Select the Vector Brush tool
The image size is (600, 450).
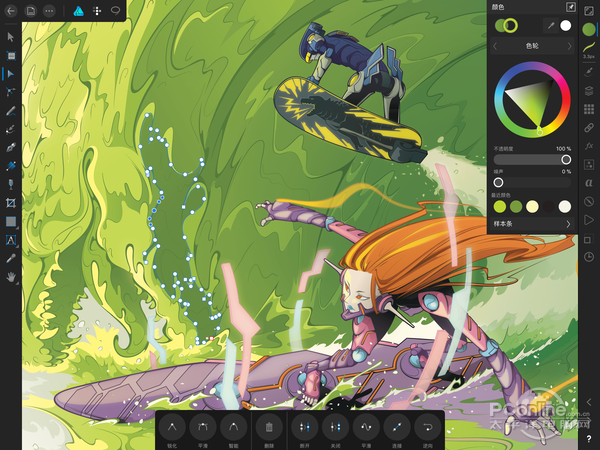coord(11,129)
